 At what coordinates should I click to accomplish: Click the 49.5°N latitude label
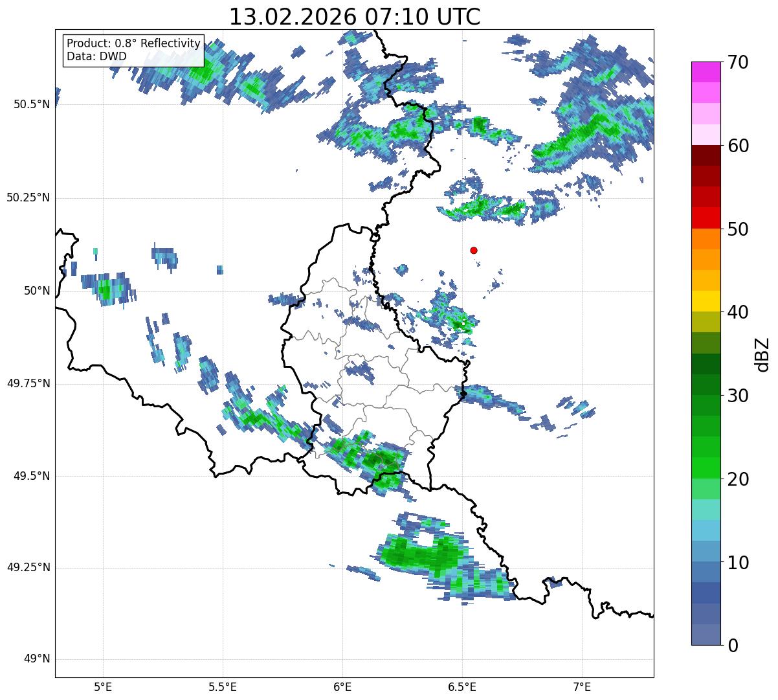tap(32, 476)
